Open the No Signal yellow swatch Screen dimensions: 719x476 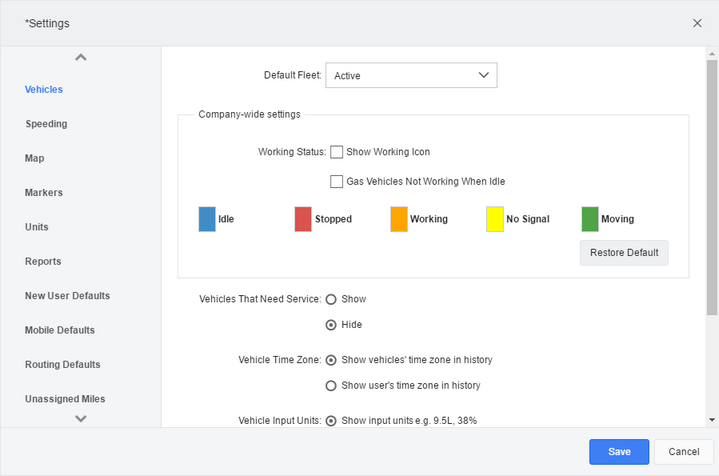tap(495, 219)
